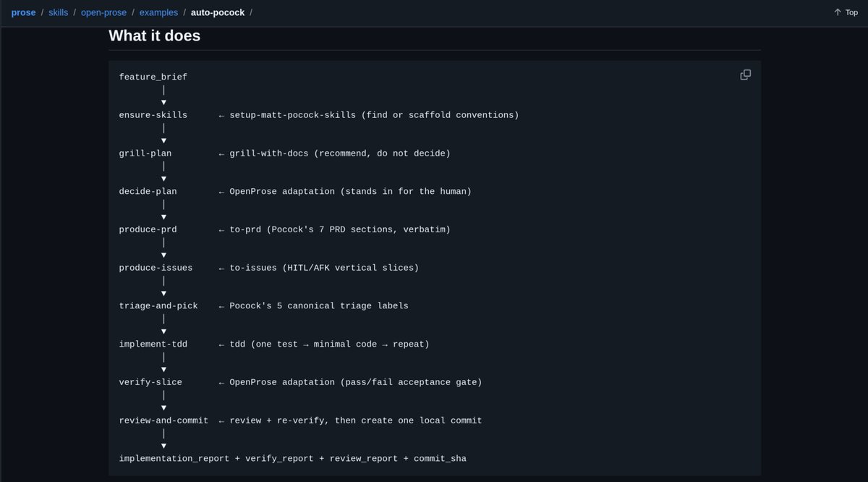Click 'to-issues (HITL/AFK vertical slices)' text
Viewport: 868px width, 482px height.
click(x=324, y=268)
